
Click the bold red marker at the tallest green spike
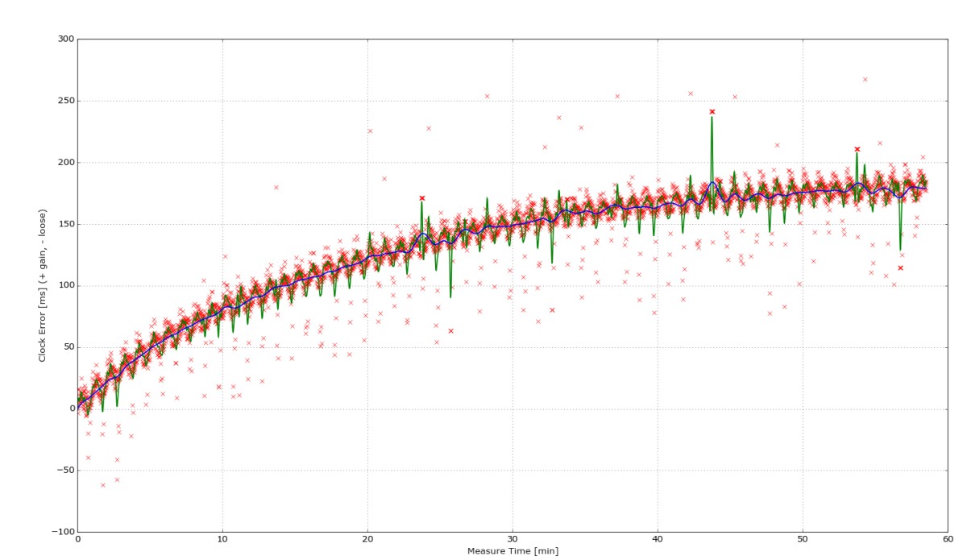click(712, 112)
